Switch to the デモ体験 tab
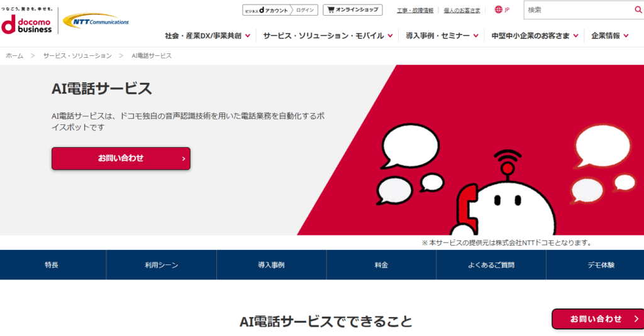Image resolution: width=644 pixels, height=336 pixels. coord(595,265)
